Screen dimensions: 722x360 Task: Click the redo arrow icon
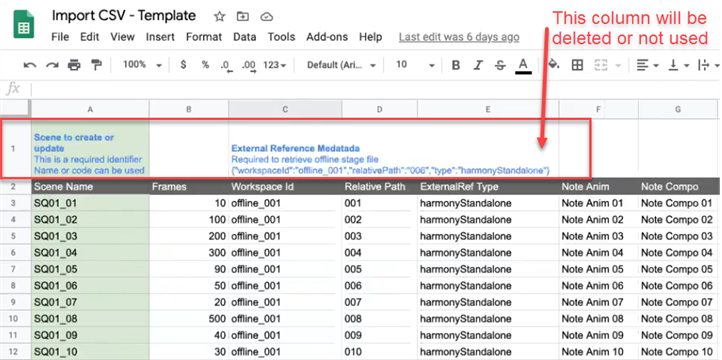click(52, 65)
